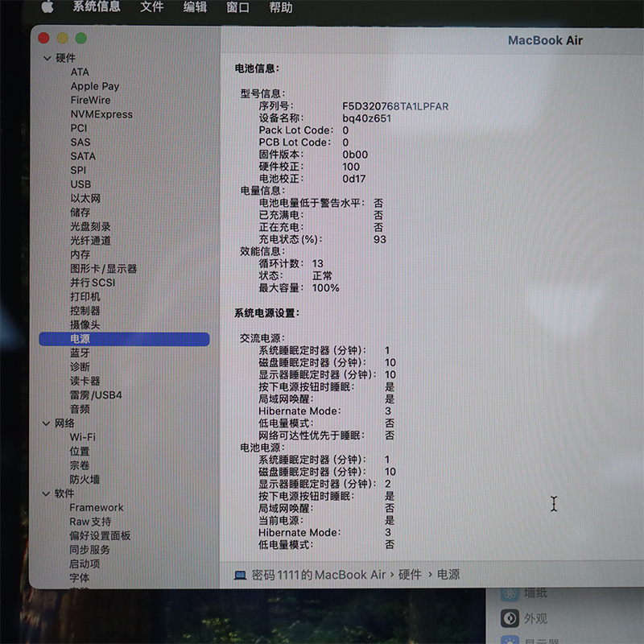Click the 硬件校正 value 100
Screen dimensions: 644x644
click(x=351, y=167)
